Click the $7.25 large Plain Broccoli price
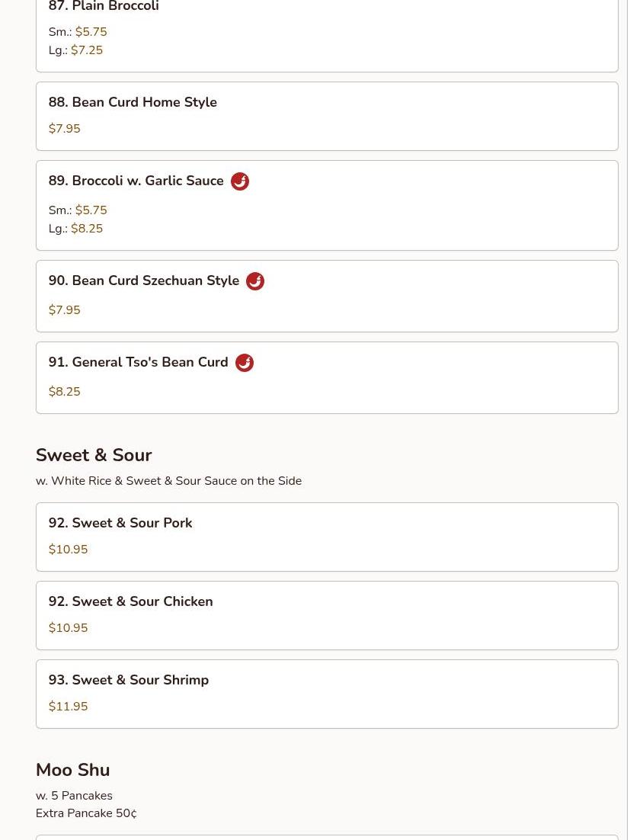The height and width of the screenshot is (840, 643). tap(87, 50)
